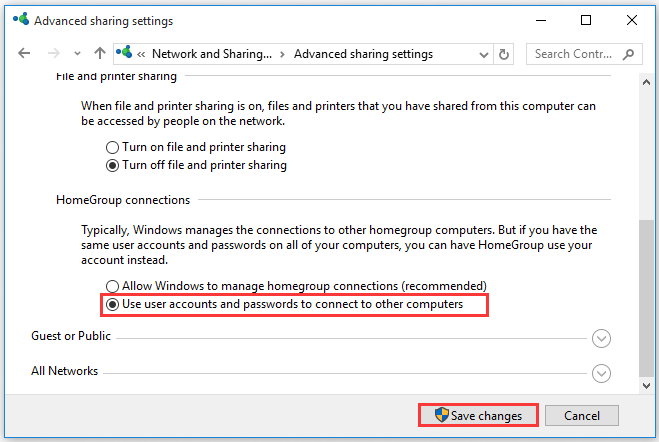Click the address bar network icon

pyautogui.click(x=124, y=53)
